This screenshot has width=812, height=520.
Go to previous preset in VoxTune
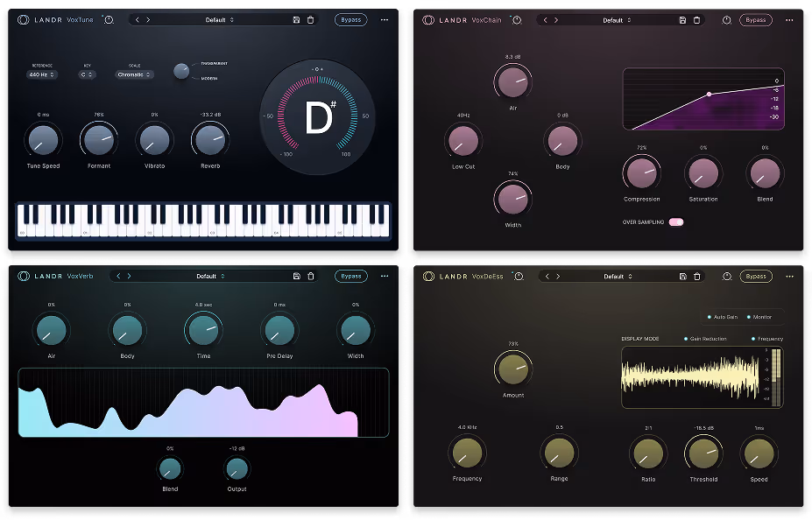click(138, 19)
